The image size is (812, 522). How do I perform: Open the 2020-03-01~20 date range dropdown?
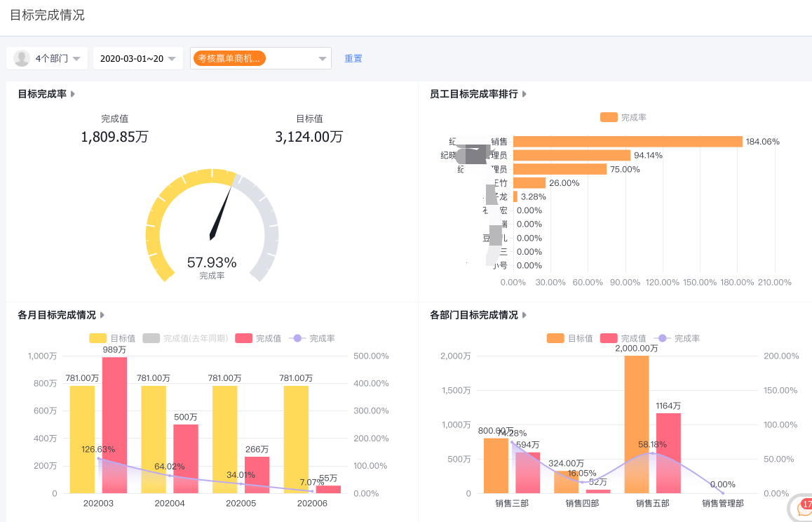[137, 58]
